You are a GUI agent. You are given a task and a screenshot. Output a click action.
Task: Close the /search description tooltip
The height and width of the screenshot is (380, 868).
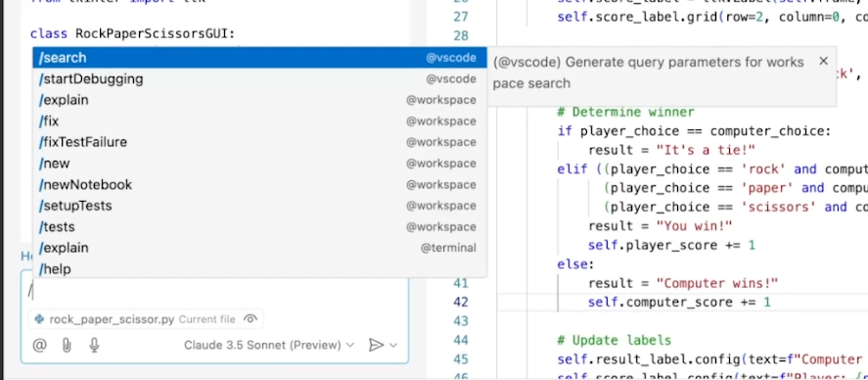coord(824,61)
